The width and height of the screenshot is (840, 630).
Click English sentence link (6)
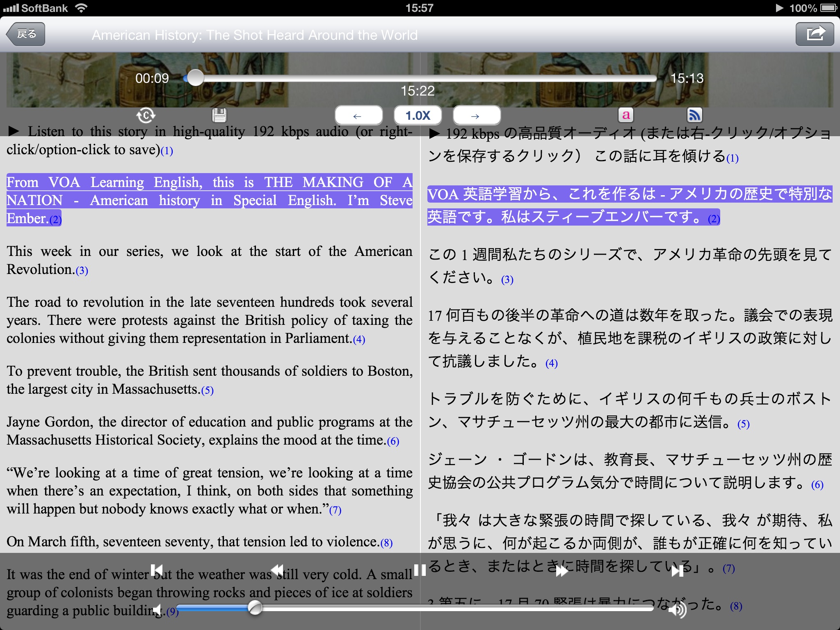[393, 441]
